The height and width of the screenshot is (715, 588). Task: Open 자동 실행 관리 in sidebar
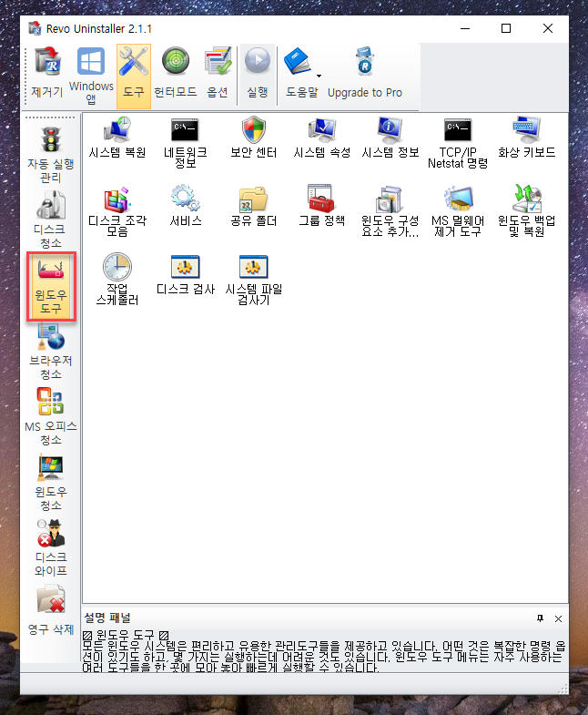[x=51, y=154]
